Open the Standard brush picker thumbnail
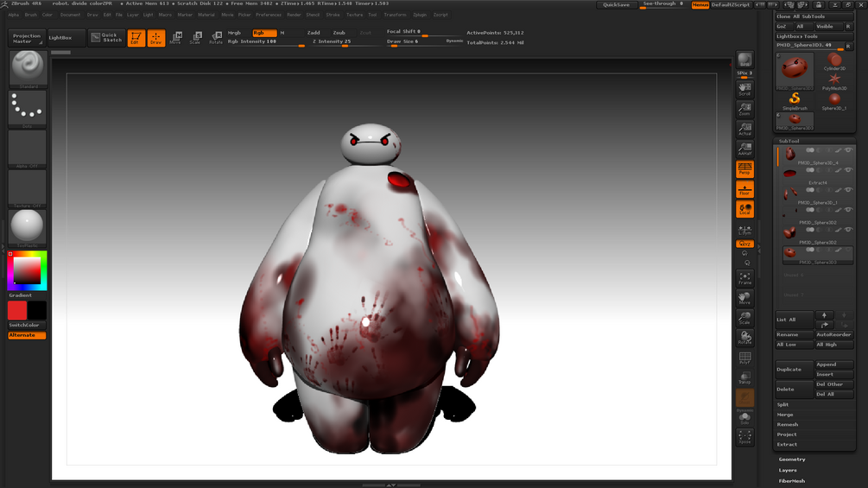The width and height of the screenshot is (868, 488). point(28,69)
